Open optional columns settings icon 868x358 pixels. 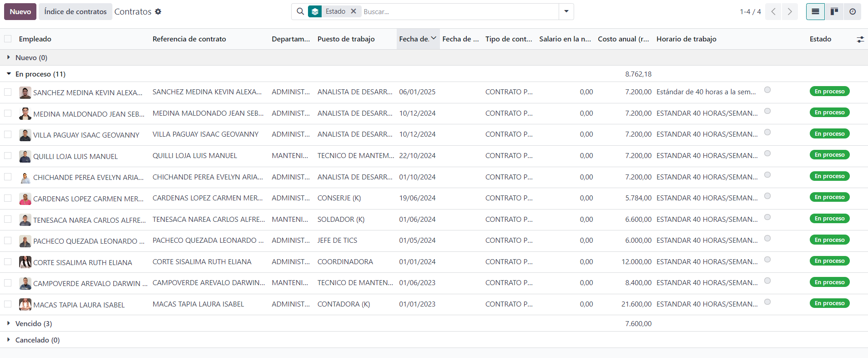[860, 40]
